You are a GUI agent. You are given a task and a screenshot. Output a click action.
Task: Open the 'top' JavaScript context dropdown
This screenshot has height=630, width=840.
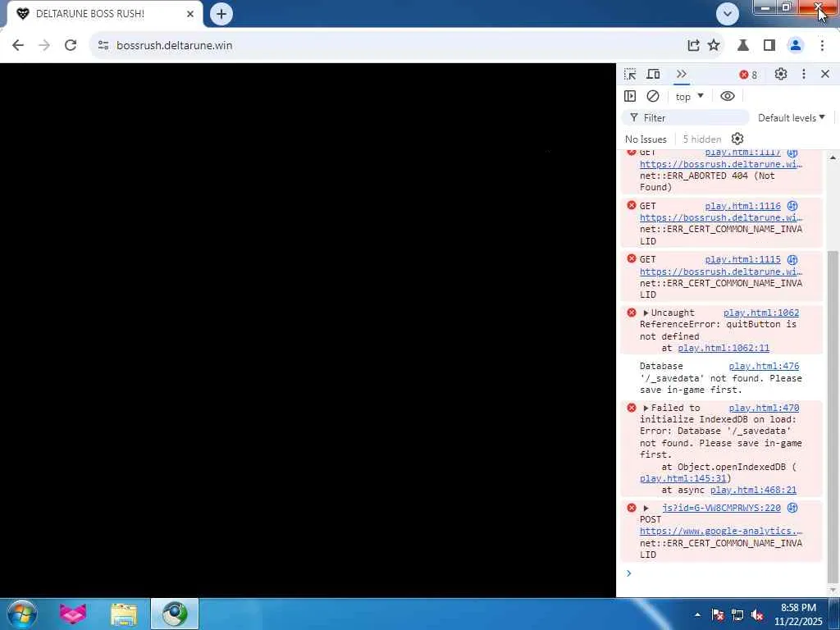[x=689, y=97]
